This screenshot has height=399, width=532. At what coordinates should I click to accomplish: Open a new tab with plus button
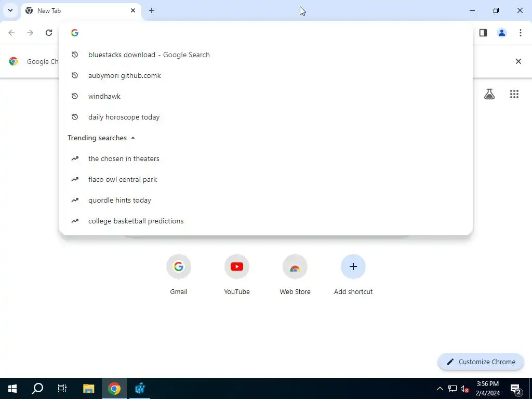(x=152, y=10)
